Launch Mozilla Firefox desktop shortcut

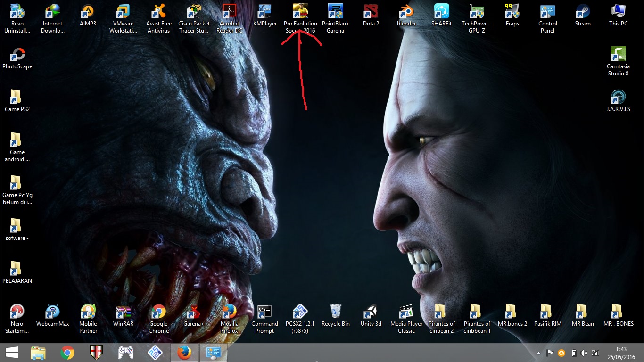(229, 319)
